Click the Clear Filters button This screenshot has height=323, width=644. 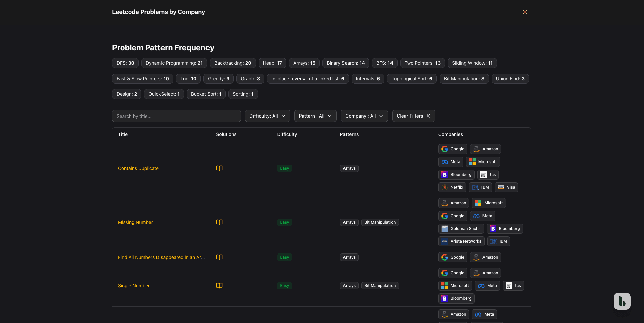coord(413,116)
